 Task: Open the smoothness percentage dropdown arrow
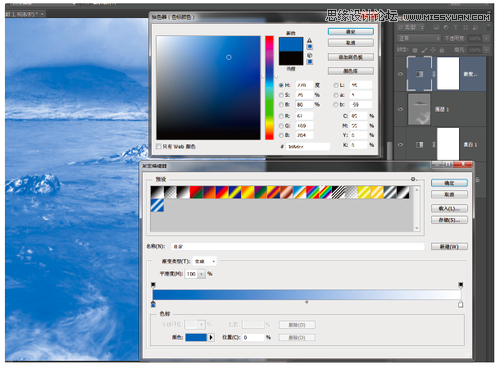pos(201,274)
